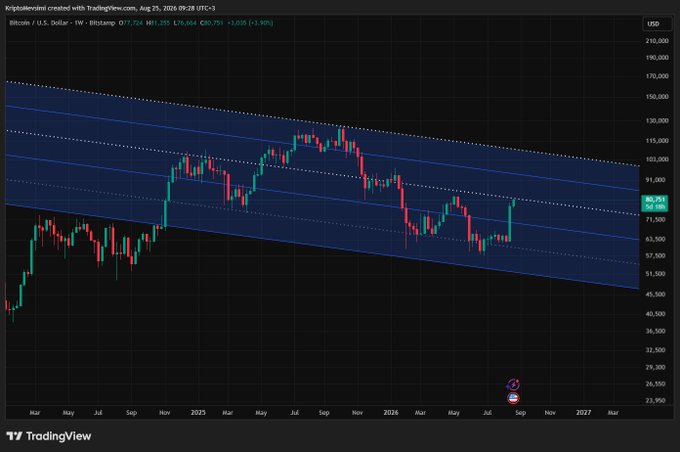
Task: Click the open value O77,724
Action: pos(131,23)
